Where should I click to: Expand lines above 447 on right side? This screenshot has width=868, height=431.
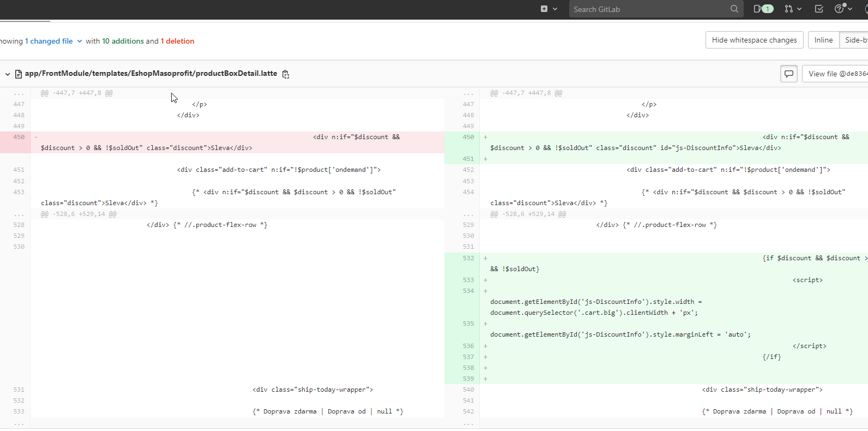coord(468,93)
